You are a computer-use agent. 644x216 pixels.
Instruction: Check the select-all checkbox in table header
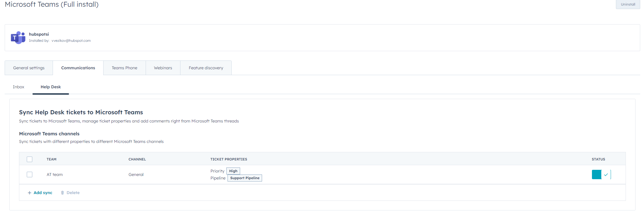[x=30, y=159]
